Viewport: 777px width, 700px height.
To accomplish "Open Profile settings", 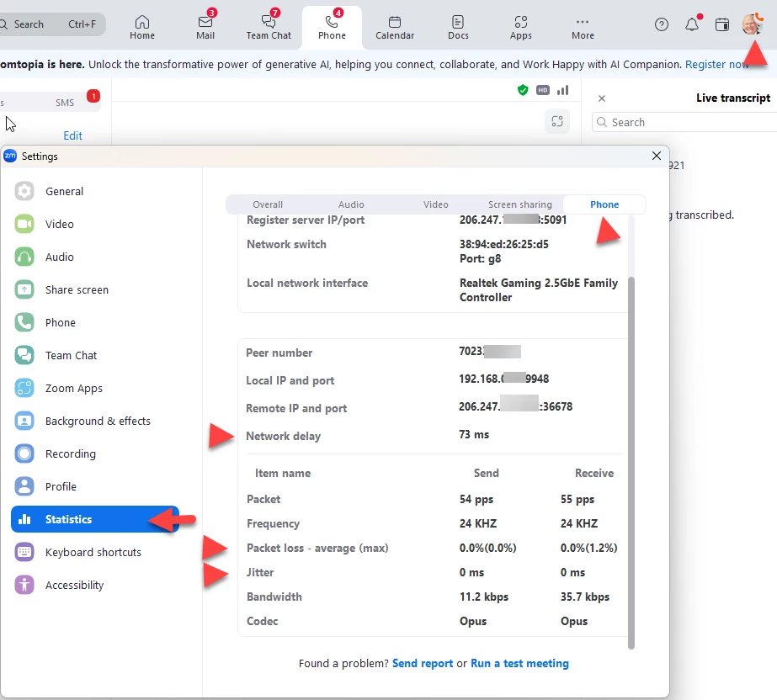I will click(x=94, y=486).
